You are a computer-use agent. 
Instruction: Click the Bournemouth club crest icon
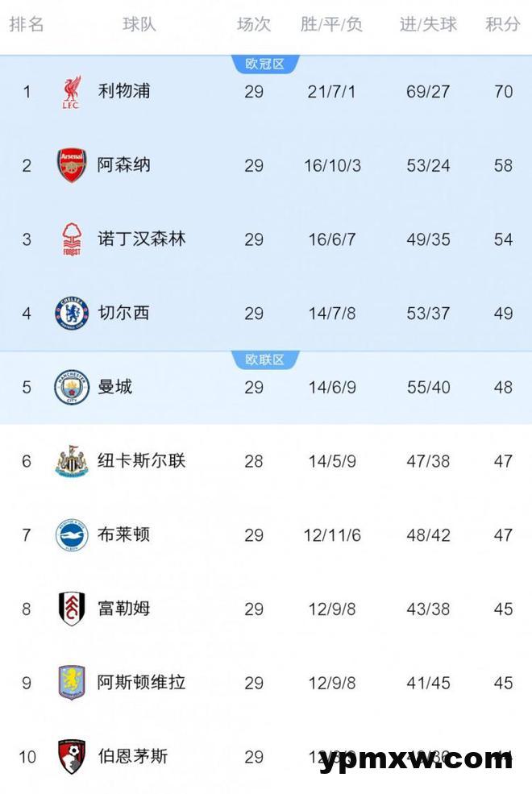tap(72, 756)
